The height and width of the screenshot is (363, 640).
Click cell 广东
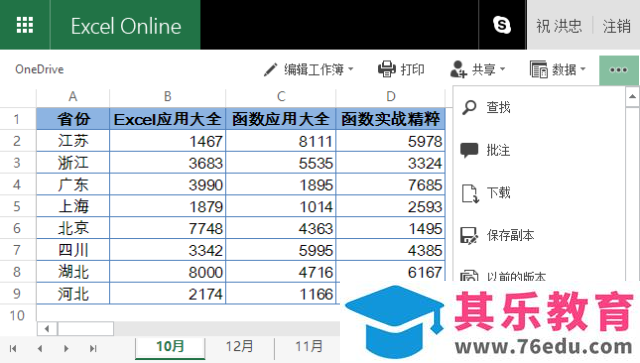(73, 185)
